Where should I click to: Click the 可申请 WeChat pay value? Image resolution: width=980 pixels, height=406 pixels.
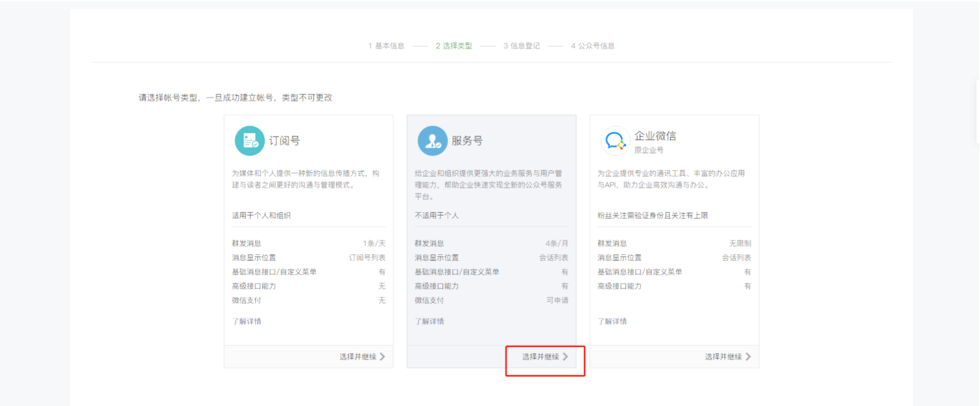pyautogui.click(x=557, y=300)
